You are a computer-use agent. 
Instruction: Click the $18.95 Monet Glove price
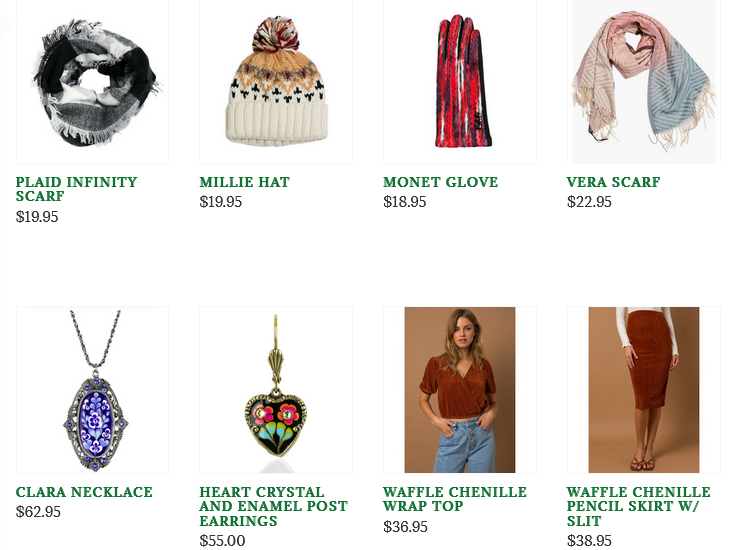[x=405, y=202]
